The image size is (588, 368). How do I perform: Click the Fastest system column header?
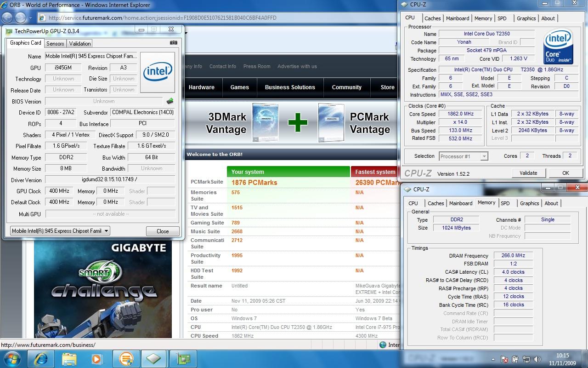375,172
